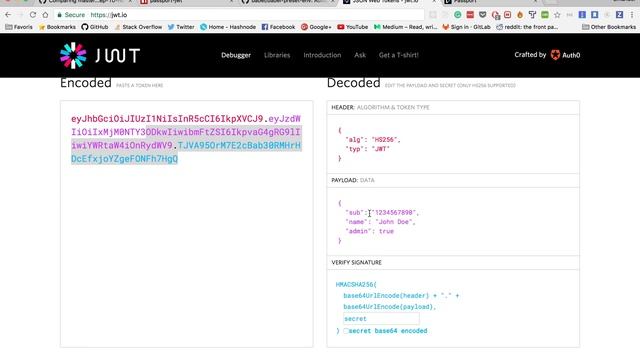Open the Ask nav item

coord(360,55)
